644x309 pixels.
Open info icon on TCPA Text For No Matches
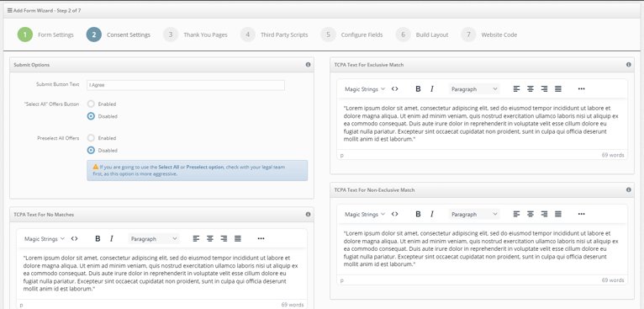(x=308, y=215)
